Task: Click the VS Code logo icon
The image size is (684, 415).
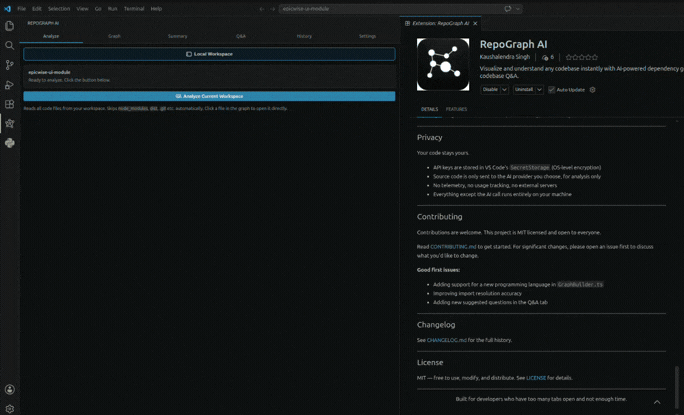Action: pos(7,9)
